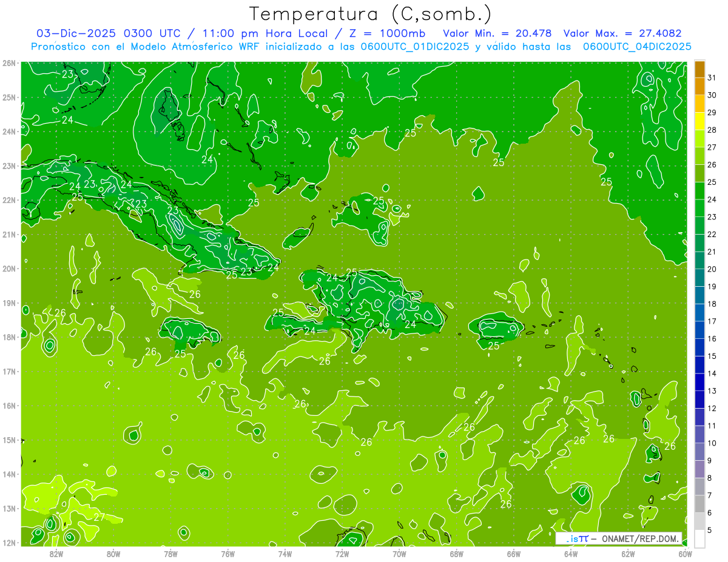The height and width of the screenshot is (562, 728).
Task: Select the number 10 on the color scale
Action: (712, 443)
